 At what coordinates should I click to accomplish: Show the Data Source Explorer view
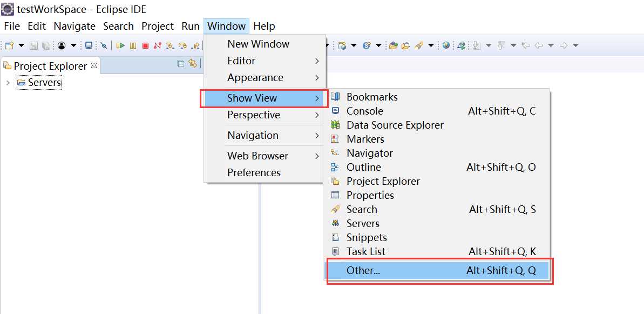(437, 125)
